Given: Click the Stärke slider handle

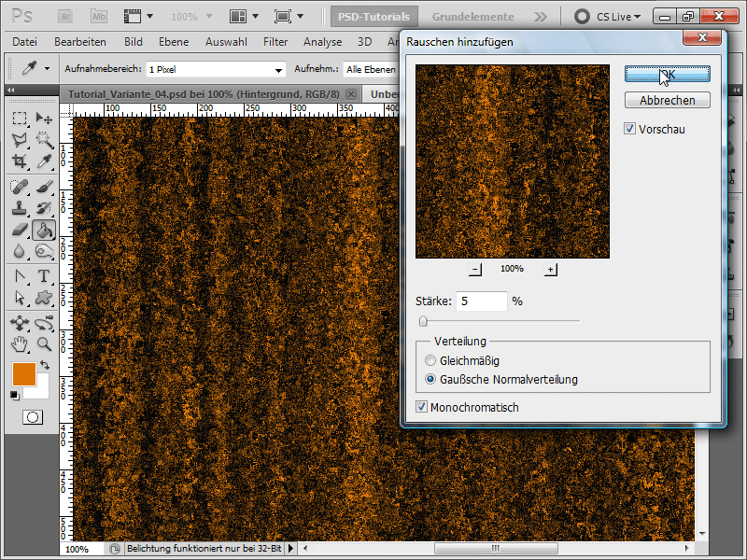Looking at the screenshot, I should tap(423, 321).
